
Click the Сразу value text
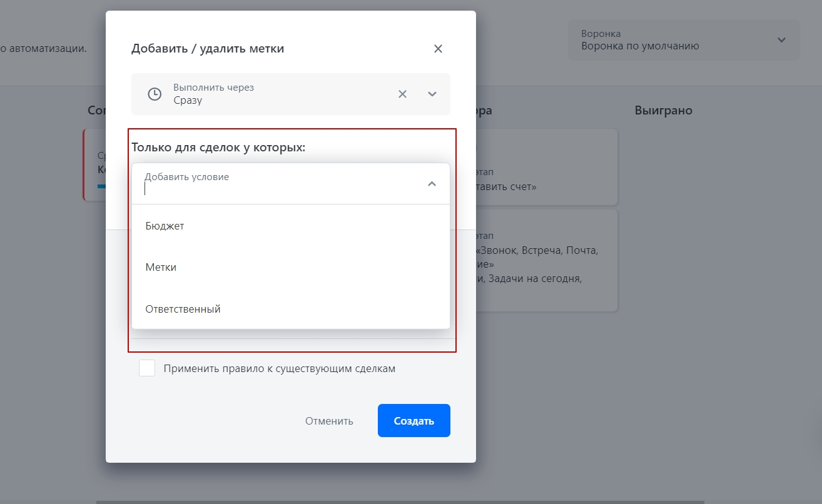[x=188, y=100]
